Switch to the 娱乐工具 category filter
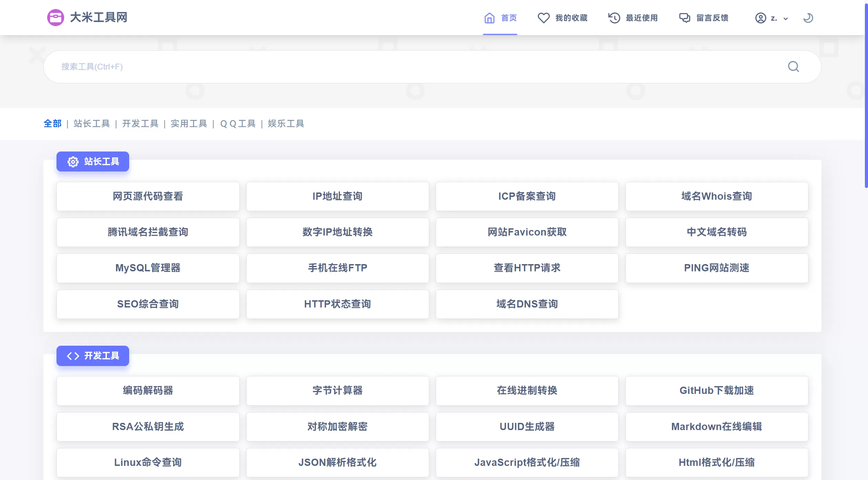 286,124
